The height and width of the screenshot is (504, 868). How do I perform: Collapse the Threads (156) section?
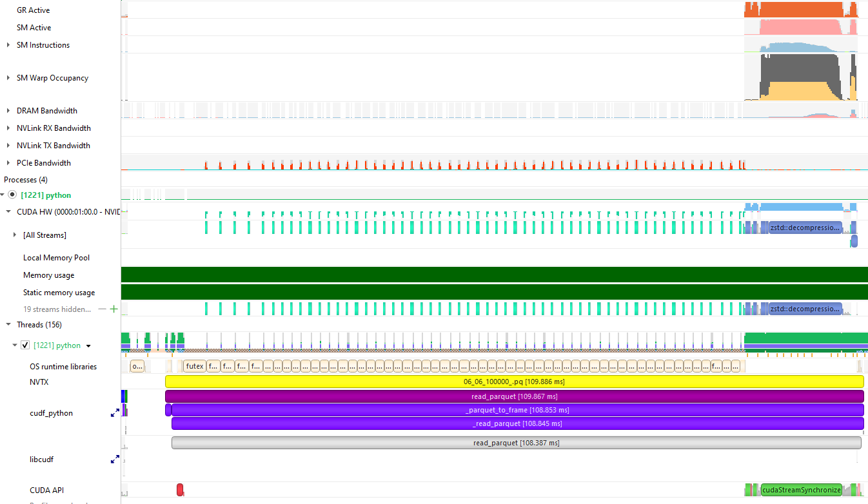coord(8,324)
